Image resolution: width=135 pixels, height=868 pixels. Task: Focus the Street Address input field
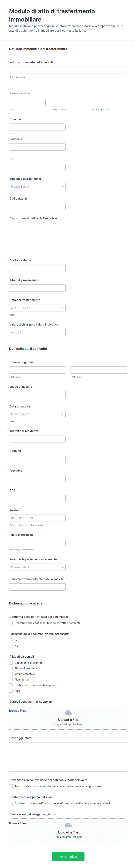68,70
